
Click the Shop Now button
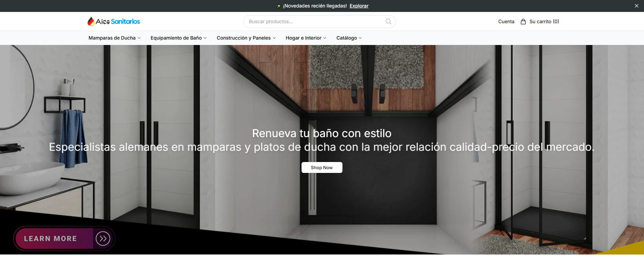322,167
